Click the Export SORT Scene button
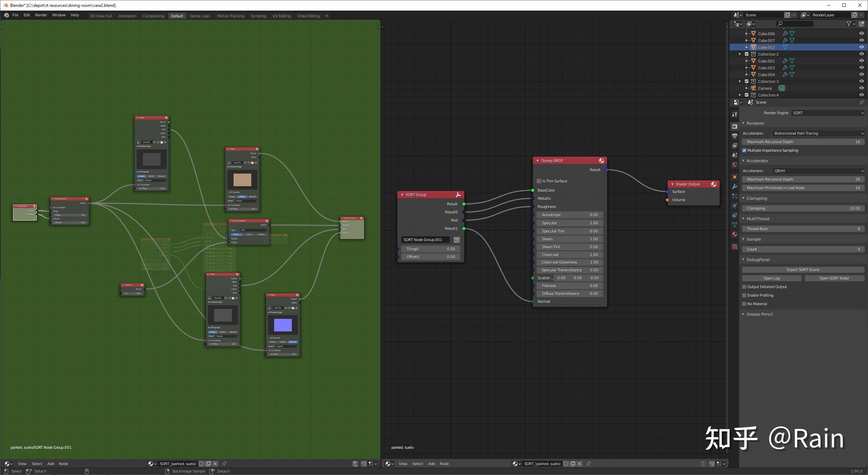The width and height of the screenshot is (868, 475). coord(803,269)
